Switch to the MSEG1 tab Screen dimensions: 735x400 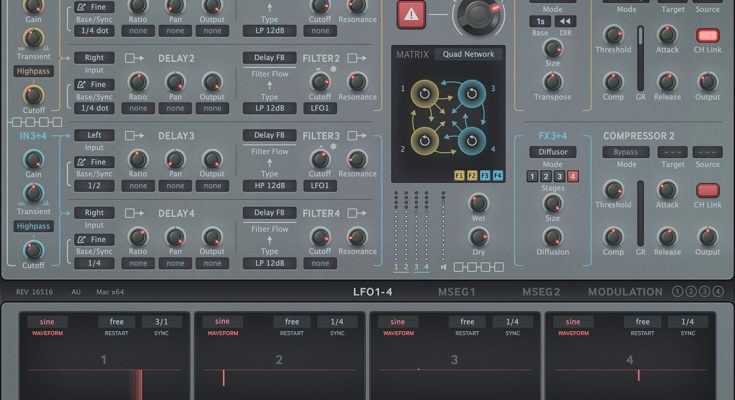(456, 292)
